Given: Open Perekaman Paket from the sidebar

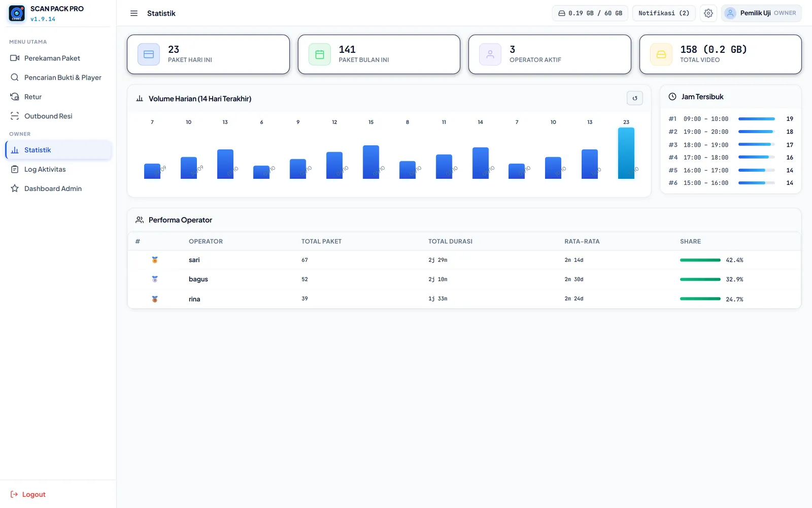Looking at the screenshot, I should tap(58, 58).
